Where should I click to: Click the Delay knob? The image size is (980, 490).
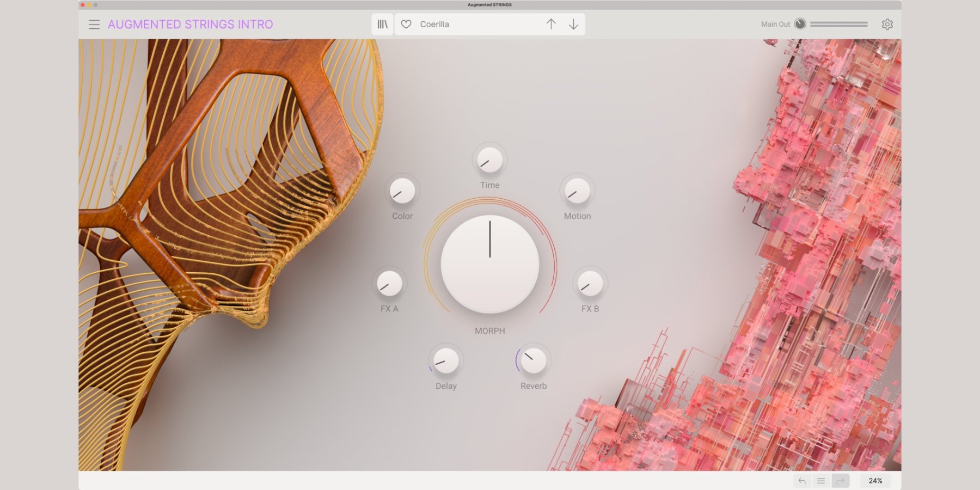tap(446, 360)
